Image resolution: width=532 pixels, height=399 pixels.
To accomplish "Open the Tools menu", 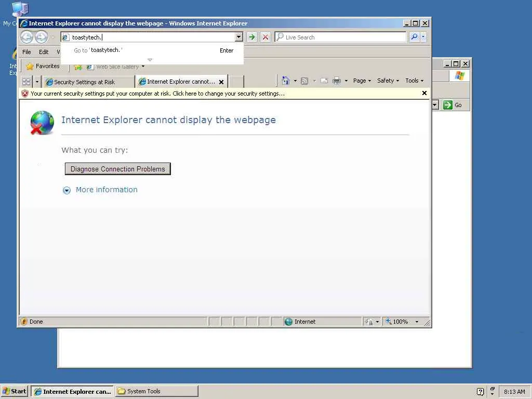I will (x=414, y=81).
